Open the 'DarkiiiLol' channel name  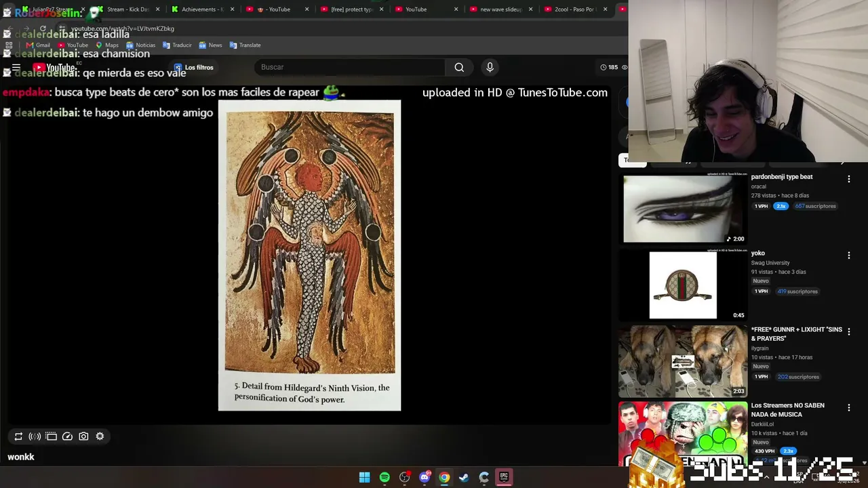762,424
